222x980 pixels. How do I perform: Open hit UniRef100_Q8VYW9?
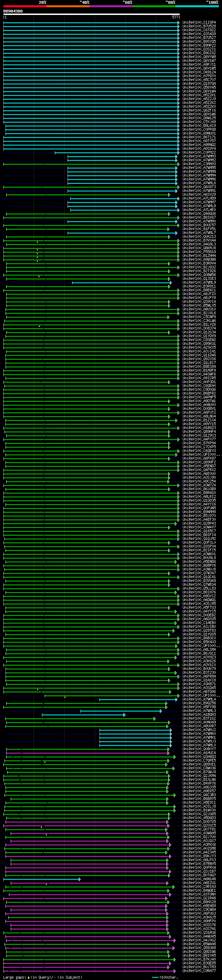(x=199, y=57)
